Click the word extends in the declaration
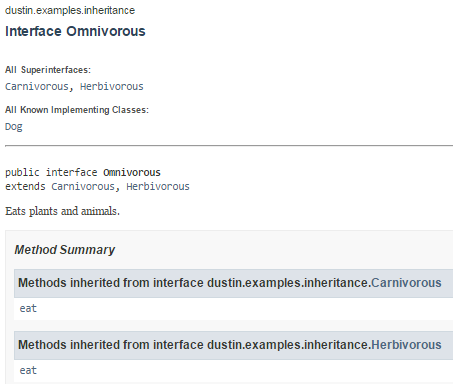This screenshot has height=384, width=453. 25,186
